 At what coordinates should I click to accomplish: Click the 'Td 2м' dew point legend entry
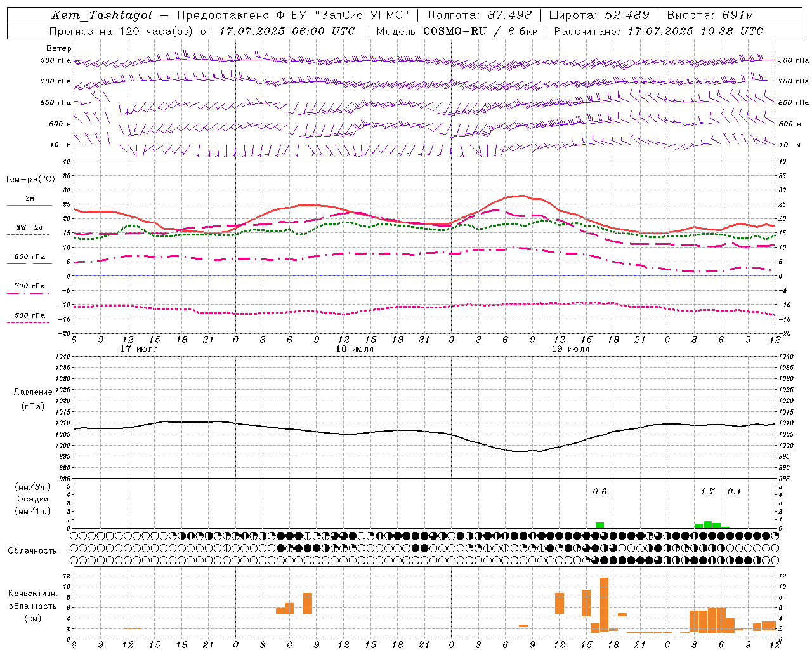point(30,227)
